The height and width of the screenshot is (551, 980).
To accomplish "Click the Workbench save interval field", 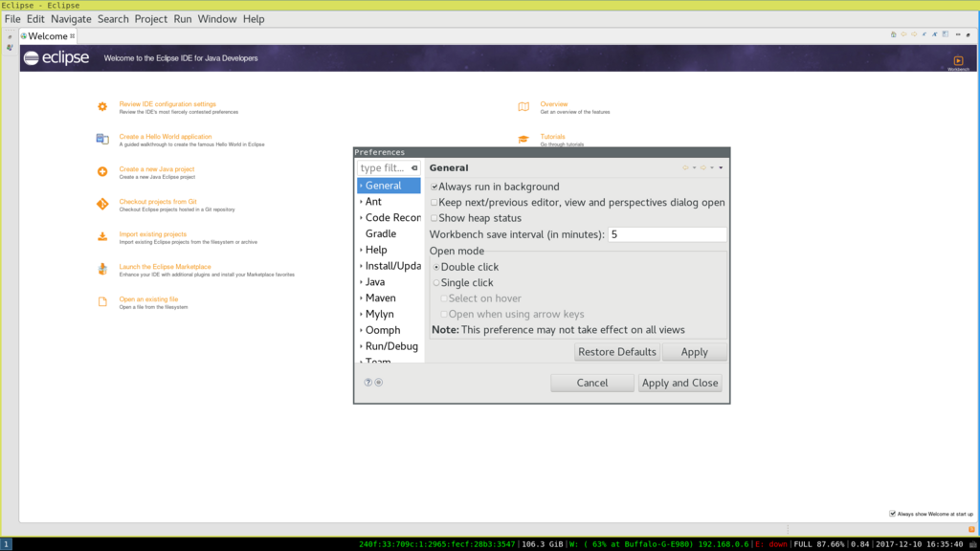I will click(667, 234).
